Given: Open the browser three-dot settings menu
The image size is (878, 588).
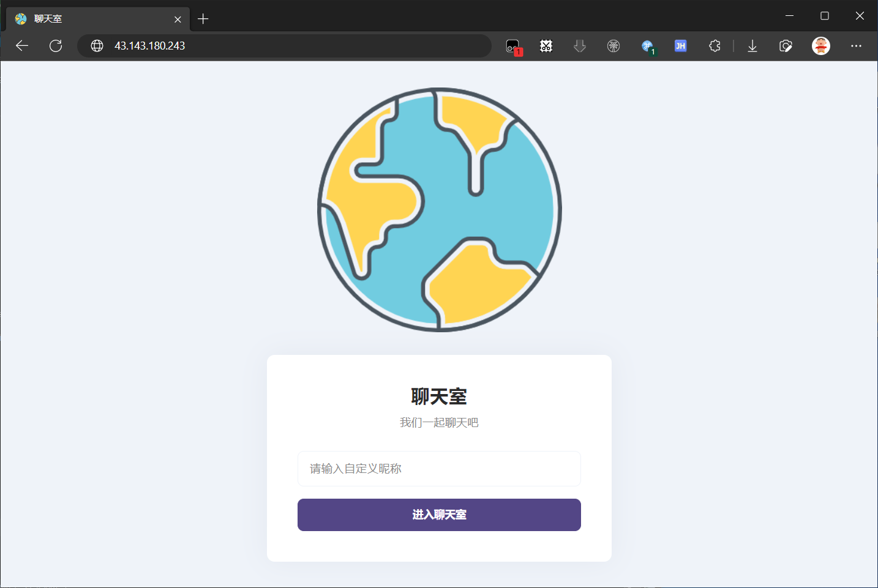Looking at the screenshot, I should 855,45.
